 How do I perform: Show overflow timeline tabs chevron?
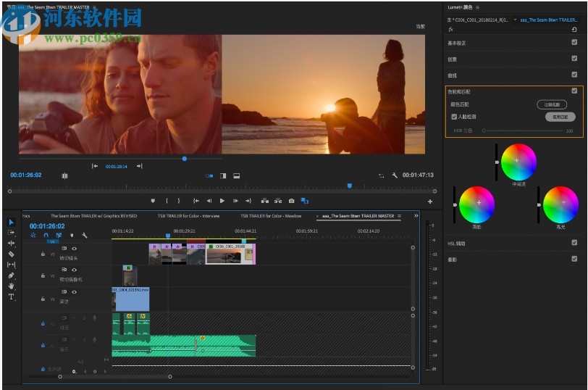416,216
